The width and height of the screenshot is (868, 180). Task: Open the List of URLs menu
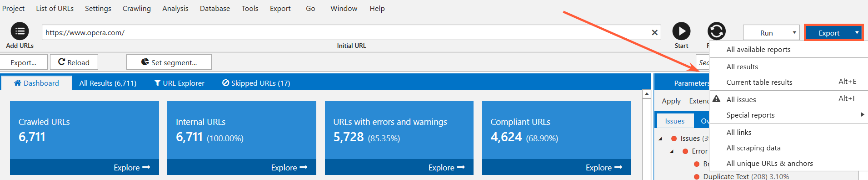click(x=55, y=8)
